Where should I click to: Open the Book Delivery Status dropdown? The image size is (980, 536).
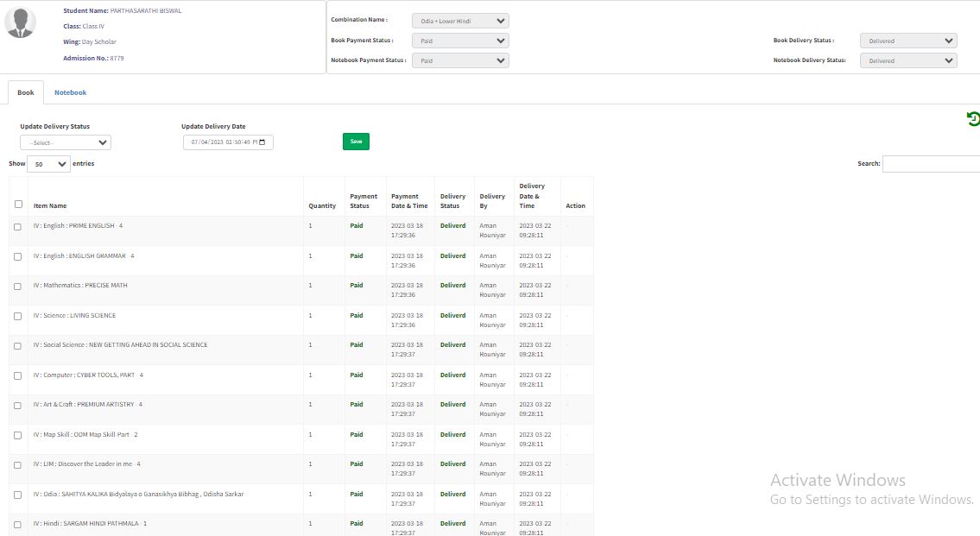point(908,41)
